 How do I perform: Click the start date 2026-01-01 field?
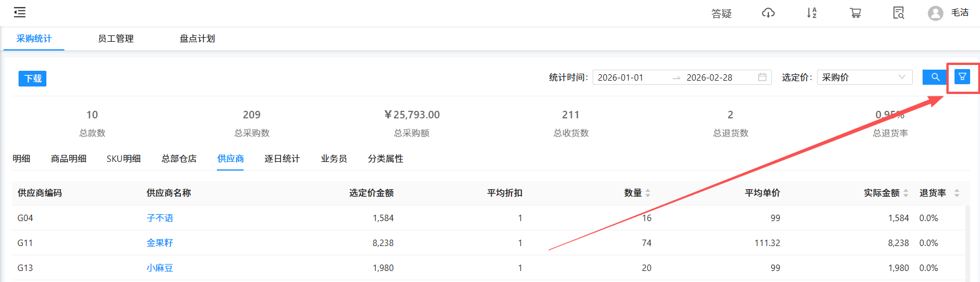click(620, 78)
